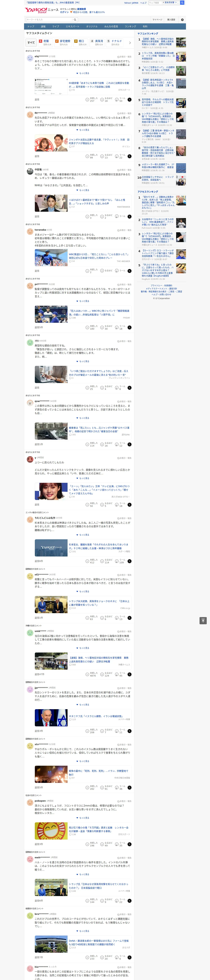The width and height of the screenshot is (210, 980).
Task: Open the 購入履歴 link
Action: [x=171, y=20]
